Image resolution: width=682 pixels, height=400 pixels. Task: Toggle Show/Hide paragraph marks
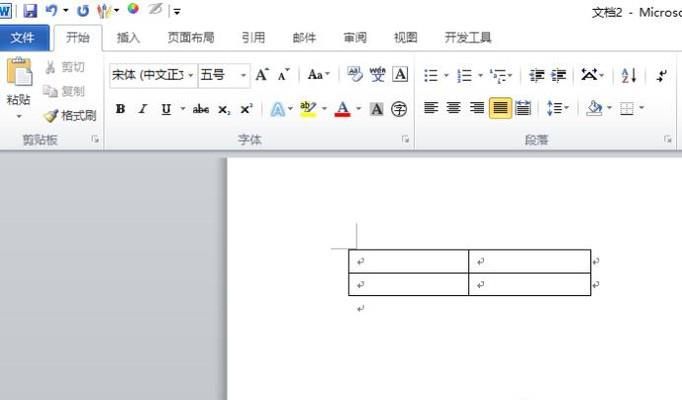pyautogui.click(x=662, y=75)
